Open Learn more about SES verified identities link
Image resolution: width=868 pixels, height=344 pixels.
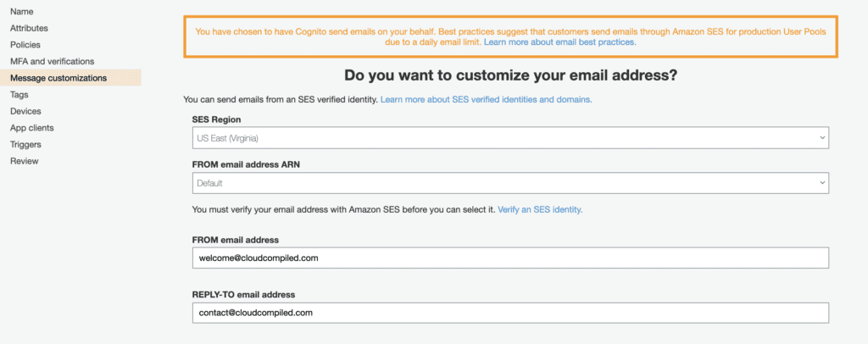[x=486, y=99]
